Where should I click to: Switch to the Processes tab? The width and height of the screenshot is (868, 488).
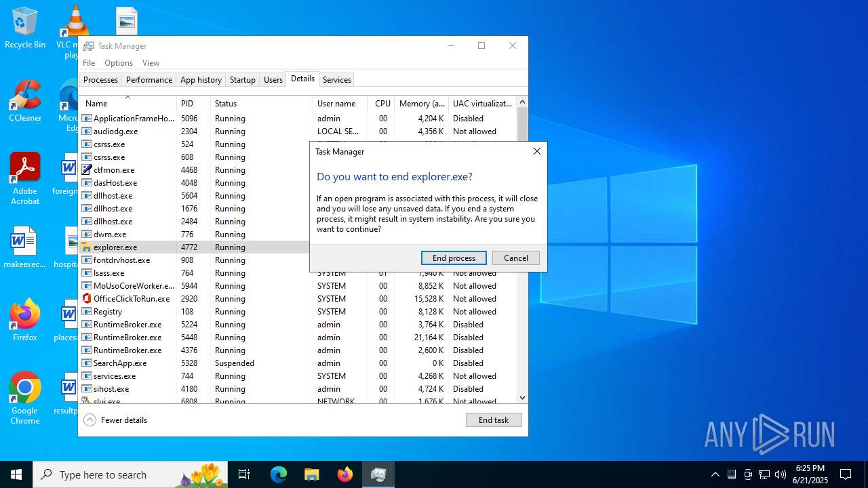(x=100, y=80)
